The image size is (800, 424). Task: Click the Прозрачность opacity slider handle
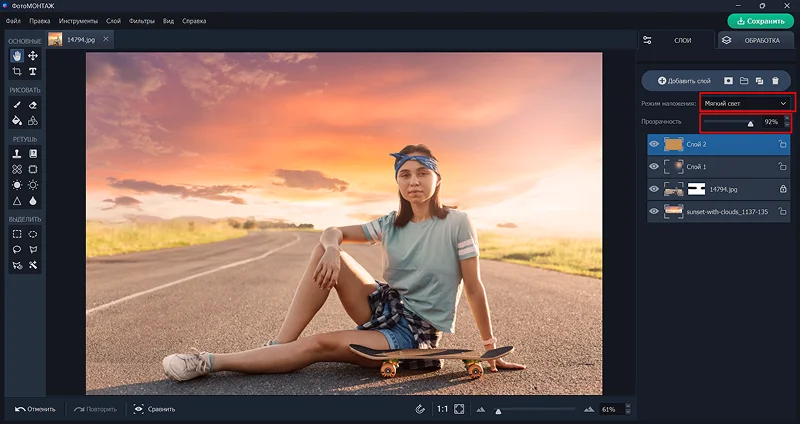coord(750,123)
